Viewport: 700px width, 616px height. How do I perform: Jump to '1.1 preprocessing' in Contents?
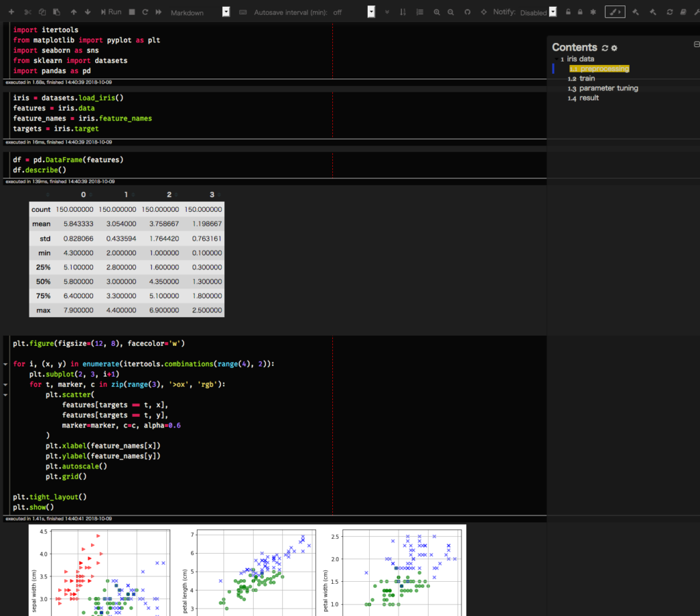599,69
